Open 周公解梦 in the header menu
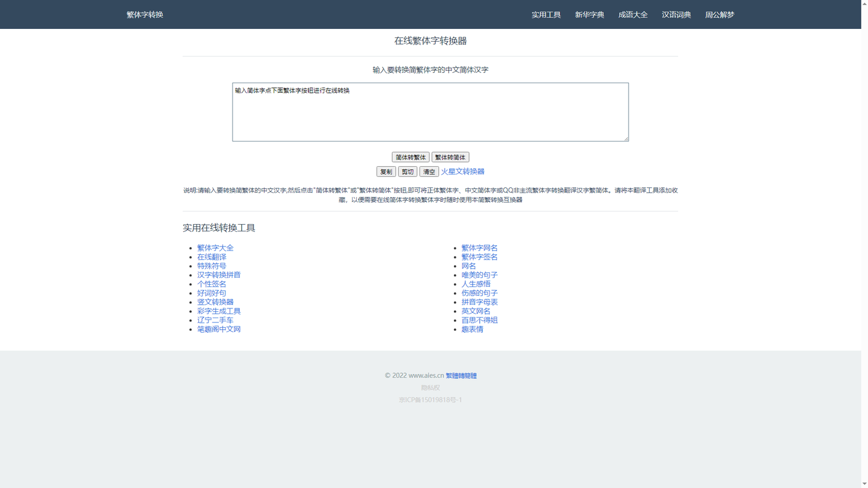The height and width of the screenshot is (488, 868). point(720,14)
